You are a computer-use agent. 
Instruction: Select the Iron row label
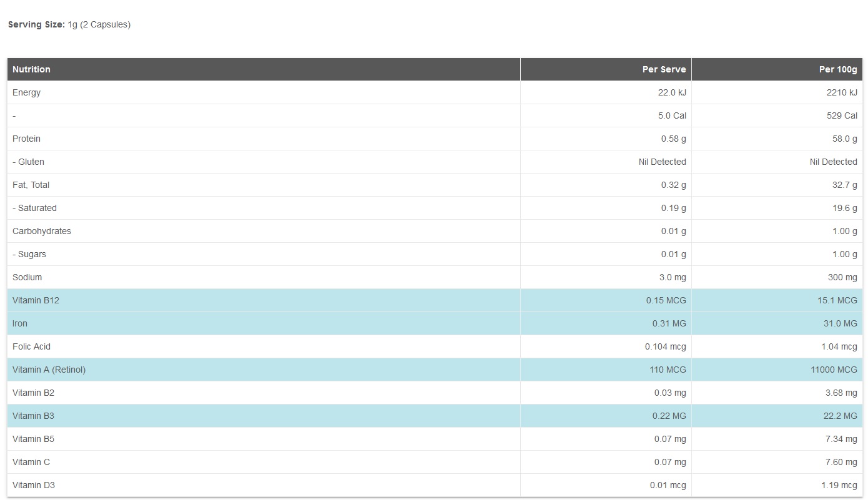pyautogui.click(x=20, y=323)
